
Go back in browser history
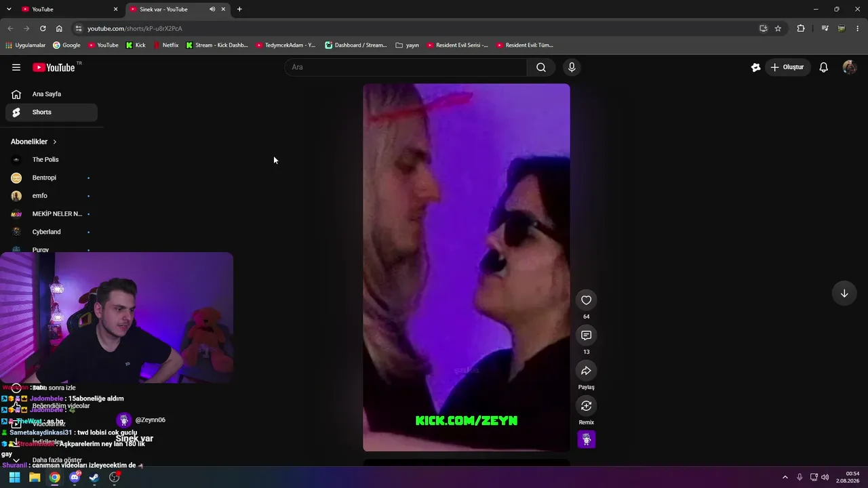10,28
